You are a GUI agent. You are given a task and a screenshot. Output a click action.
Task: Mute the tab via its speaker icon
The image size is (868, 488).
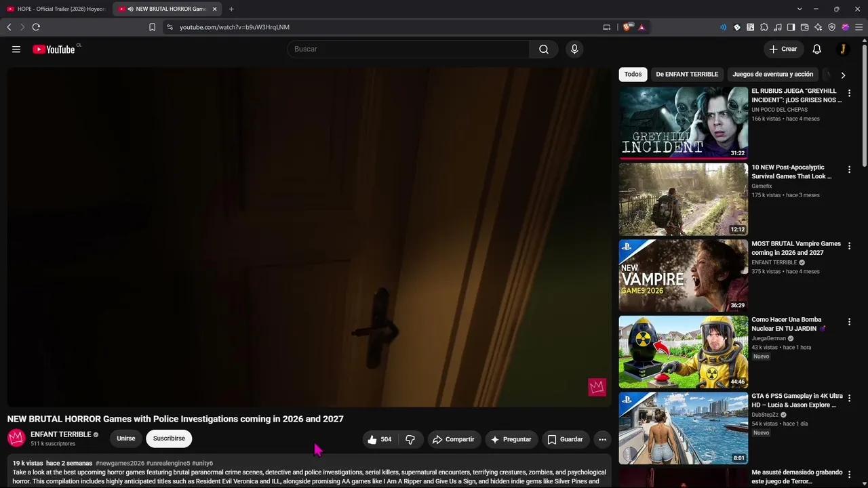pyautogui.click(x=130, y=9)
